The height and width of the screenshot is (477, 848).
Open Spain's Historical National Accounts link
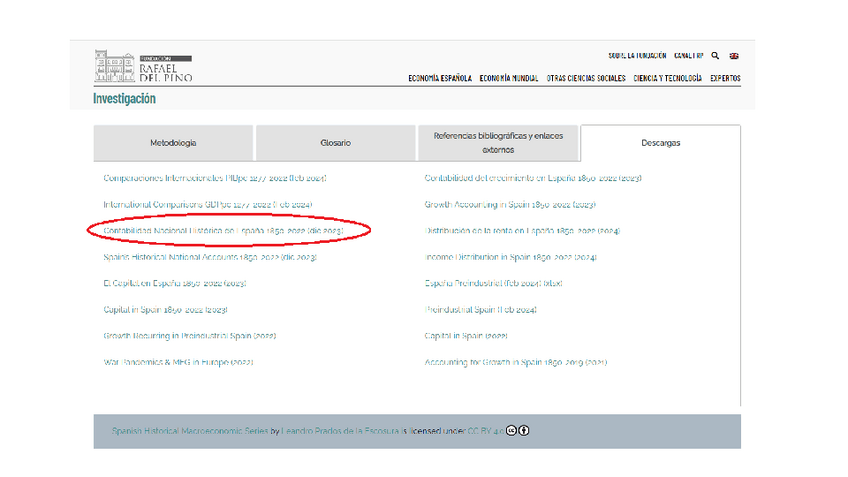point(210,257)
